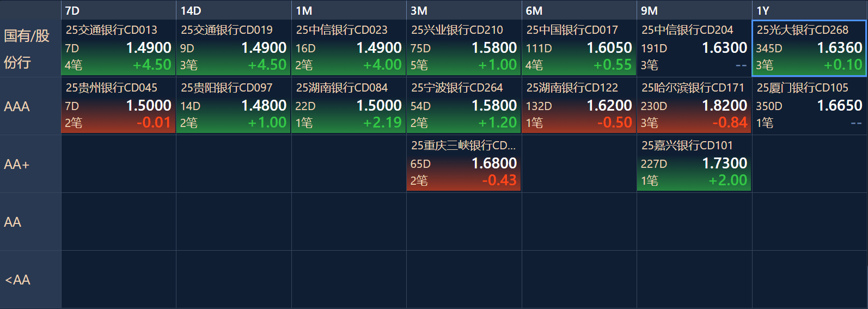The width and height of the screenshot is (868, 309).
Task: Click the -0.50 change value
Action: click(x=615, y=123)
